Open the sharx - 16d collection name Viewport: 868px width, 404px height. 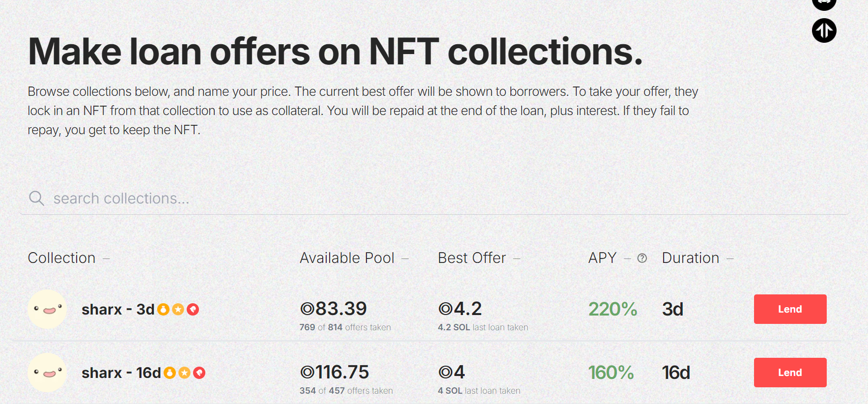point(121,373)
